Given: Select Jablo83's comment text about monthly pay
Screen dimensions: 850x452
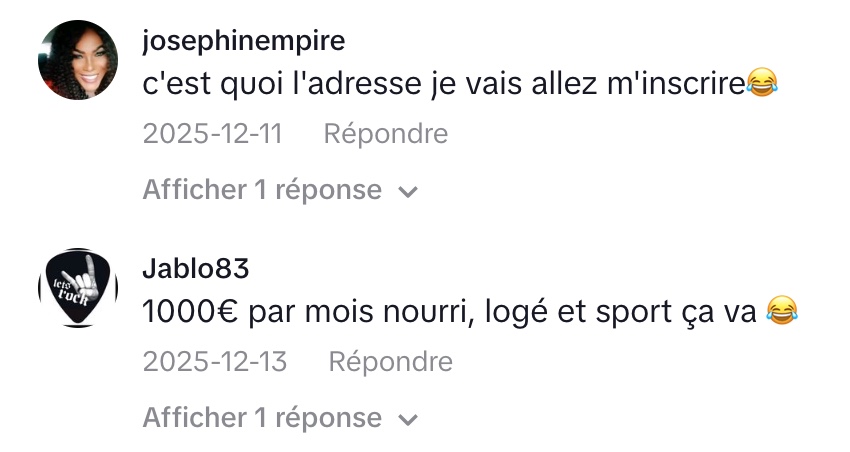Looking at the screenshot, I should [x=452, y=313].
